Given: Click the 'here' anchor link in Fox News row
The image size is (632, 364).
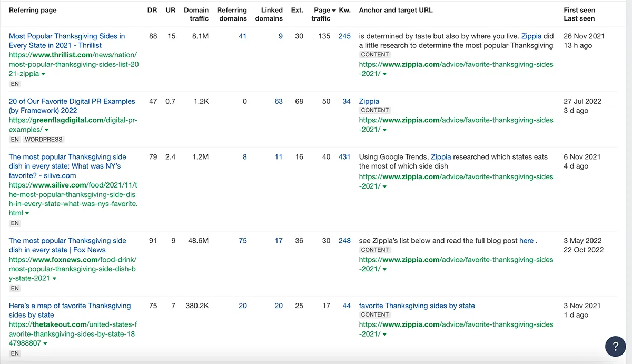Looking at the screenshot, I should [526, 241].
